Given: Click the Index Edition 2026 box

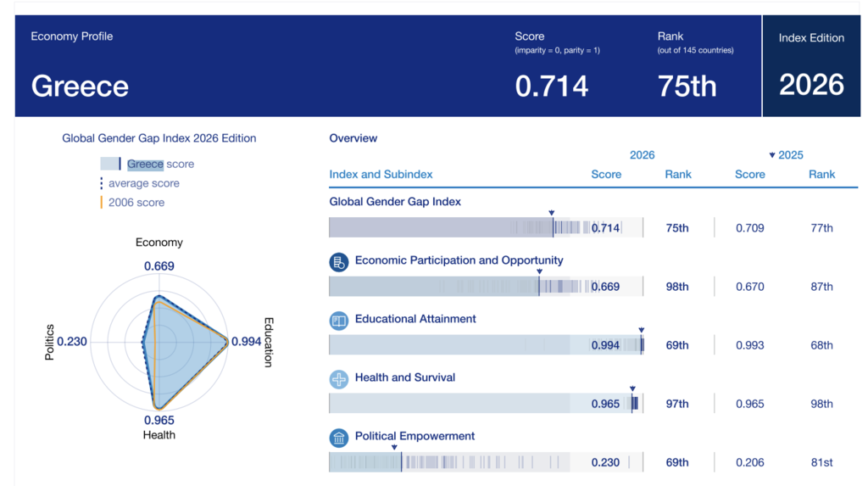Looking at the screenshot, I should [x=811, y=66].
